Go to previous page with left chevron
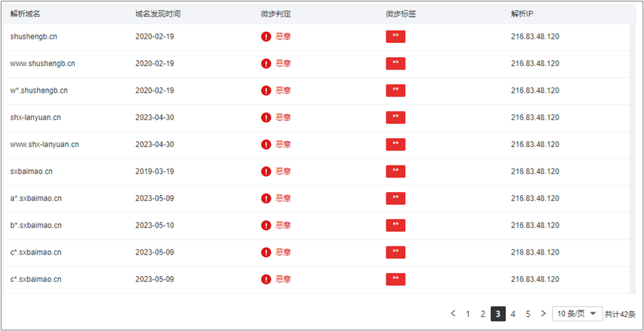The width and height of the screenshot is (644, 331). (x=453, y=314)
